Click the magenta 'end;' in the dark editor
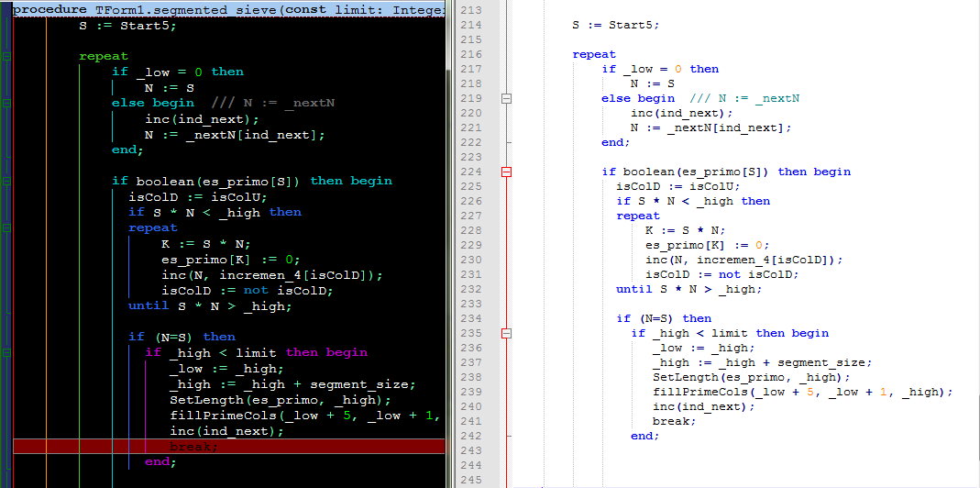The height and width of the screenshot is (488, 980). tap(160, 462)
